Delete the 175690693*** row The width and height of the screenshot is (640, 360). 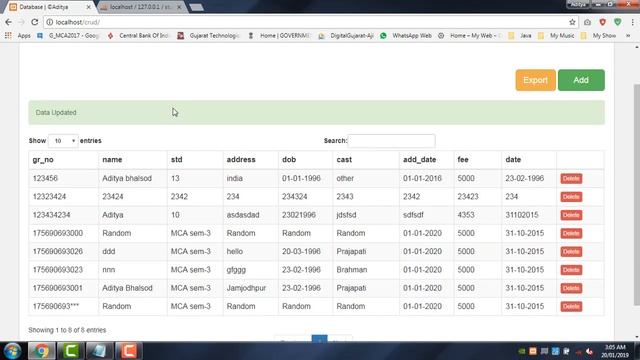(x=571, y=307)
